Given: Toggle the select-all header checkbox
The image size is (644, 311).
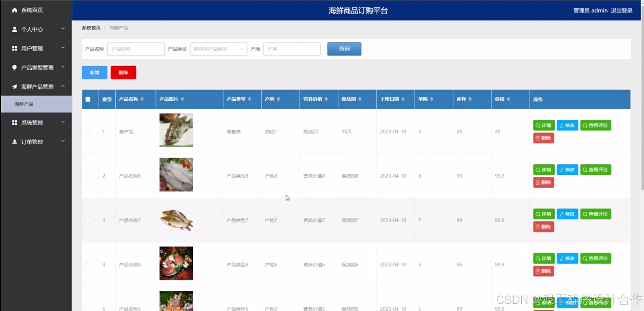Looking at the screenshot, I should click(88, 99).
